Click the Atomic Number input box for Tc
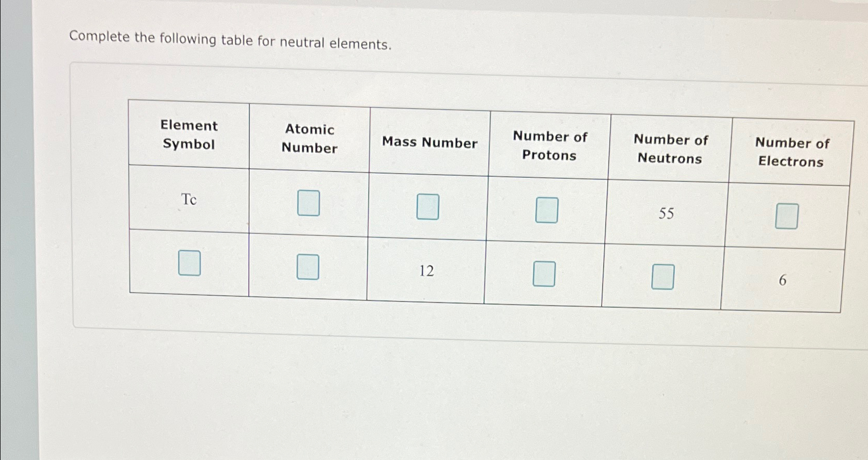 point(308,203)
